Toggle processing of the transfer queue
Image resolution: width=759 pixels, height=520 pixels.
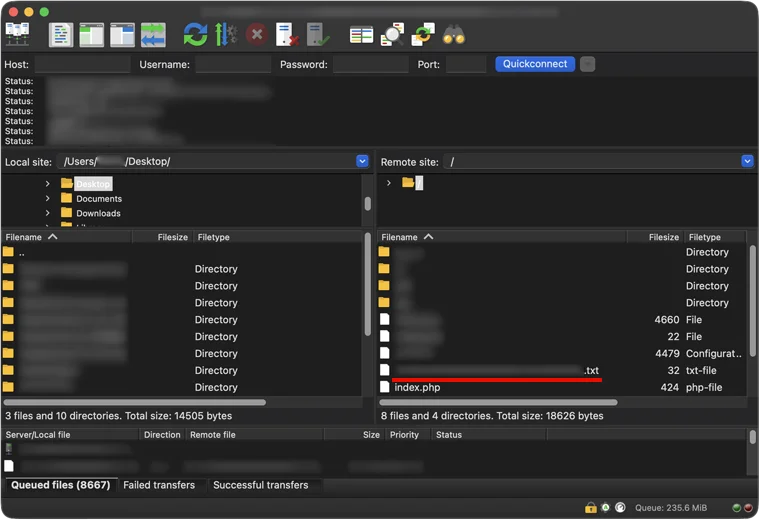tap(226, 35)
